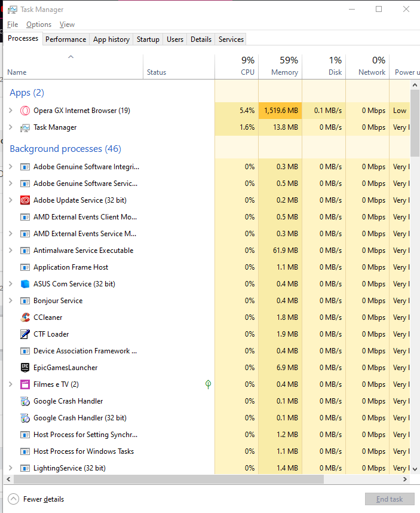Sort by the Disk column header
This screenshot has width=420, height=513.
point(324,66)
